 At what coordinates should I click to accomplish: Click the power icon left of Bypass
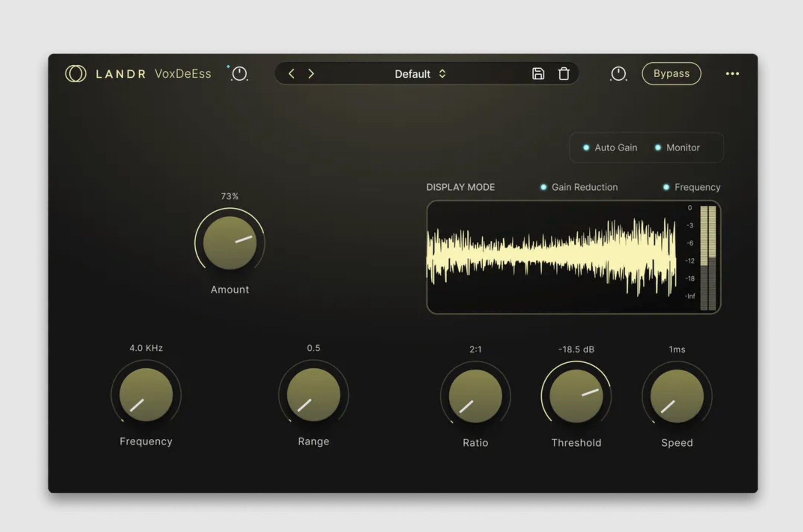click(x=618, y=74)
